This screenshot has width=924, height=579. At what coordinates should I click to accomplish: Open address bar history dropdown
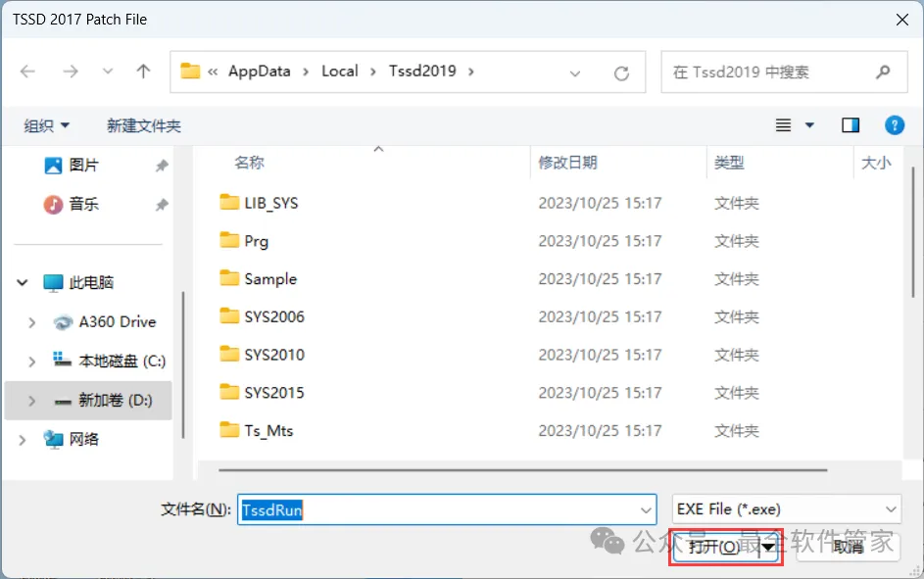(575, 73)
